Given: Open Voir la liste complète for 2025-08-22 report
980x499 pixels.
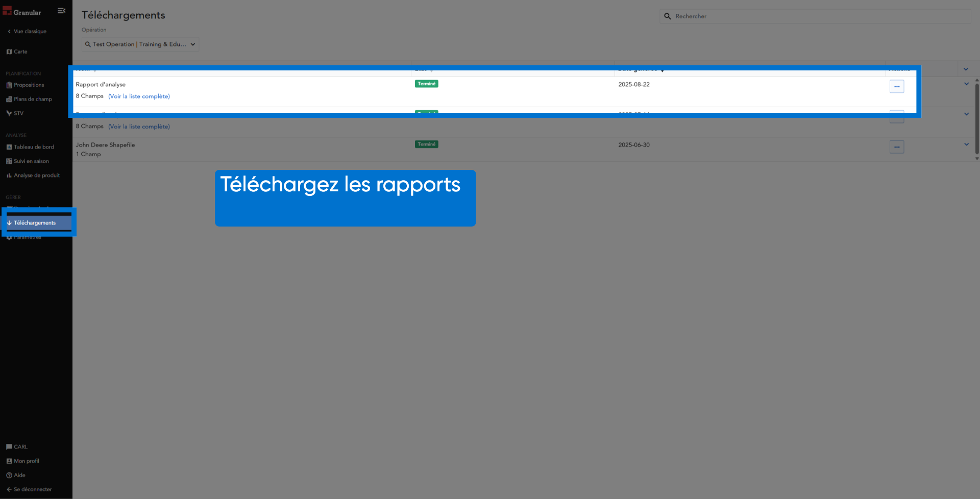Looking at the screenshot, I should click(x=139, y=96).
